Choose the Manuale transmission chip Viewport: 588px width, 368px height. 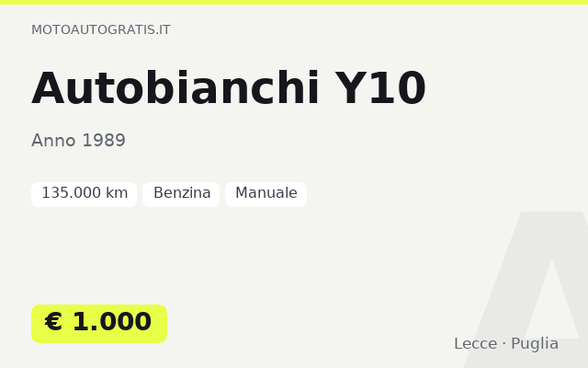(x=266, y=194)
